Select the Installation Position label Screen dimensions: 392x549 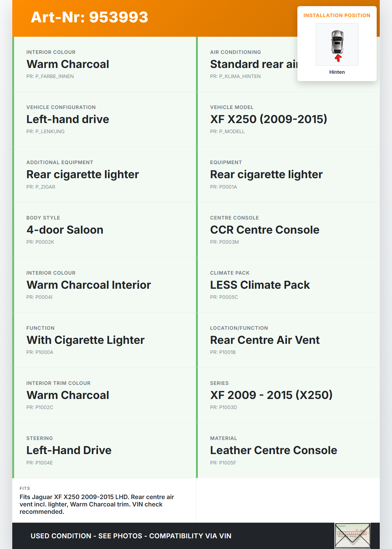click(337, 16)
